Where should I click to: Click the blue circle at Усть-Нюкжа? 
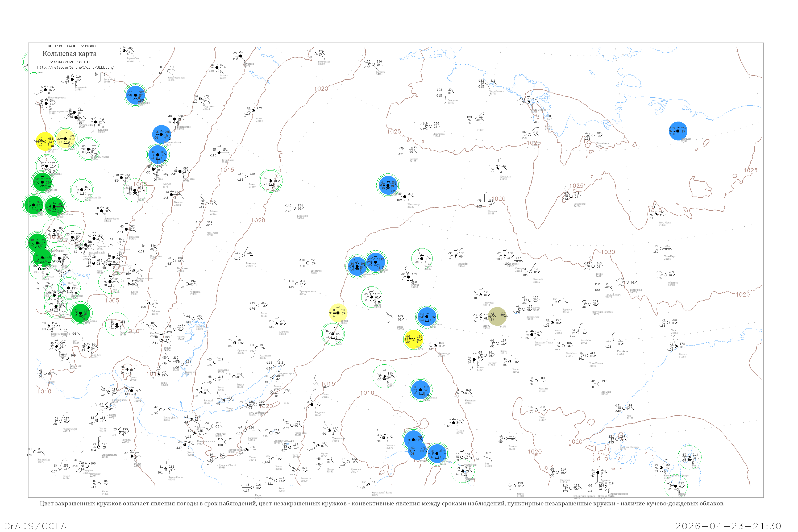pyautogui.click(x=420, y=390)
